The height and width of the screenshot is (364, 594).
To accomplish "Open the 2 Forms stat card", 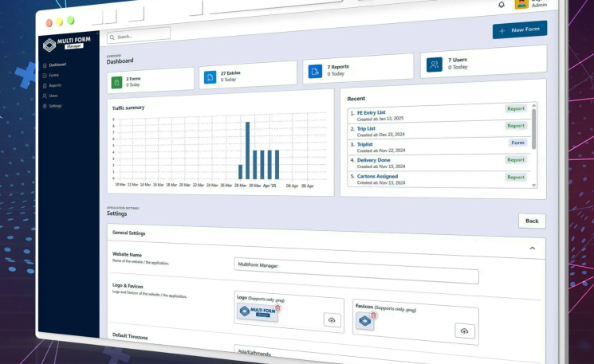I will (x=151, y=80).
